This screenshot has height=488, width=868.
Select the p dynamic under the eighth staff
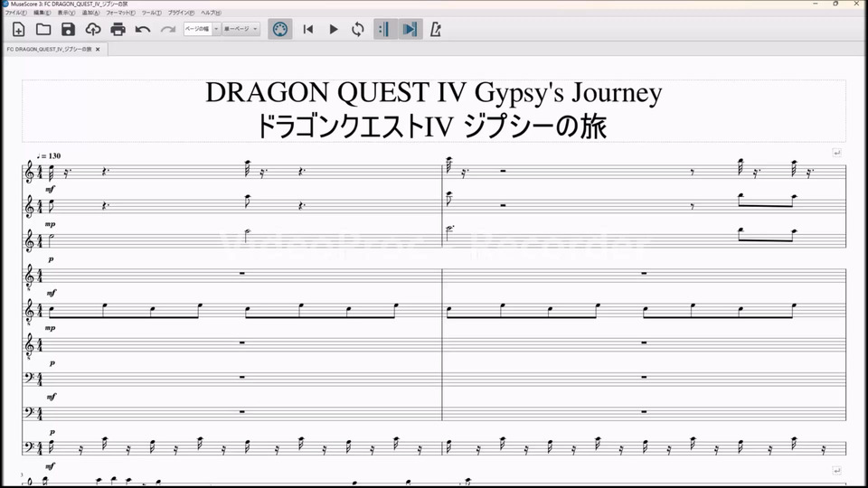52,432
